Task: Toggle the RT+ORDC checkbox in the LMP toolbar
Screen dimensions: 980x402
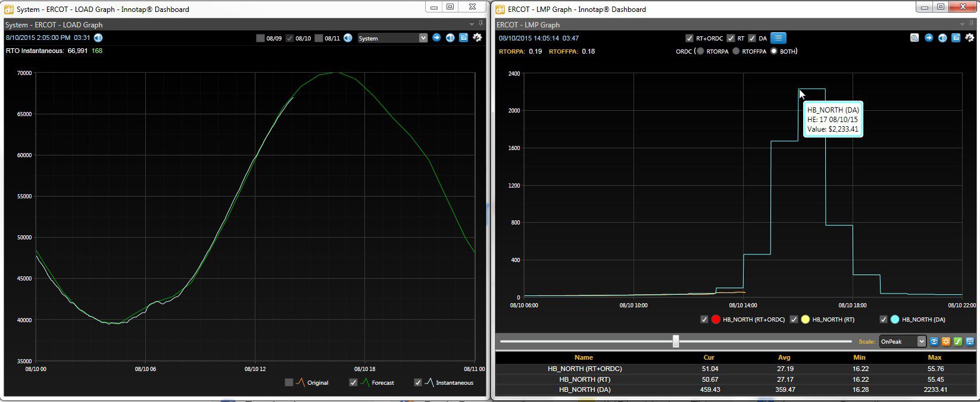Action: point(689,38)
